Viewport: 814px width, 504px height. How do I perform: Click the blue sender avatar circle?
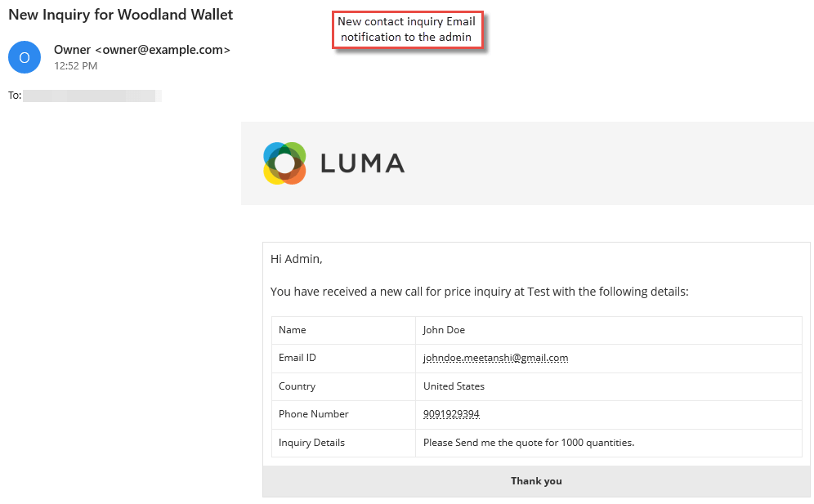pos(25,57)
